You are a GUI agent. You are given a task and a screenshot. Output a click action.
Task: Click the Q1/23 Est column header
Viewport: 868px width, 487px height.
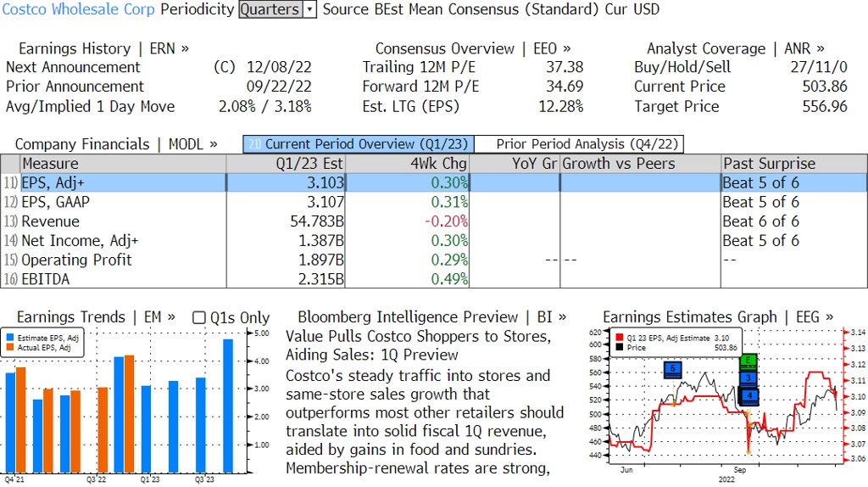click(286, 164)
